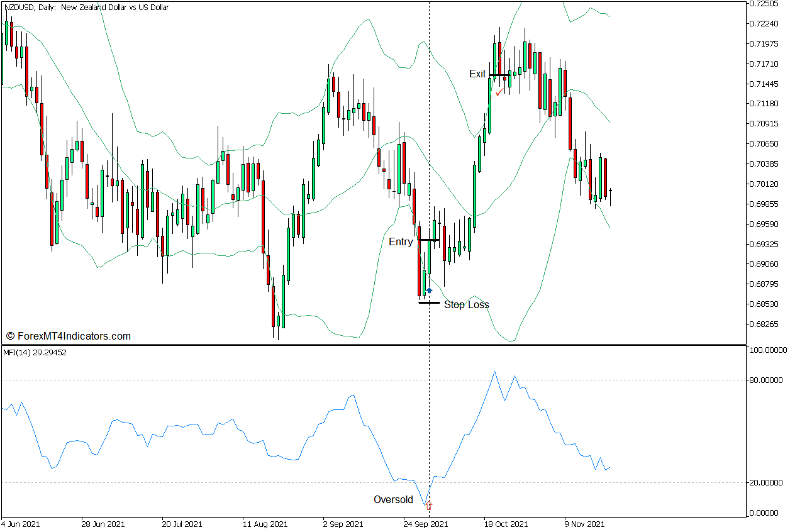Screen dimensions: 790x532
Task: Click the last candle on the chart's right edge
Action: point(610,191)
